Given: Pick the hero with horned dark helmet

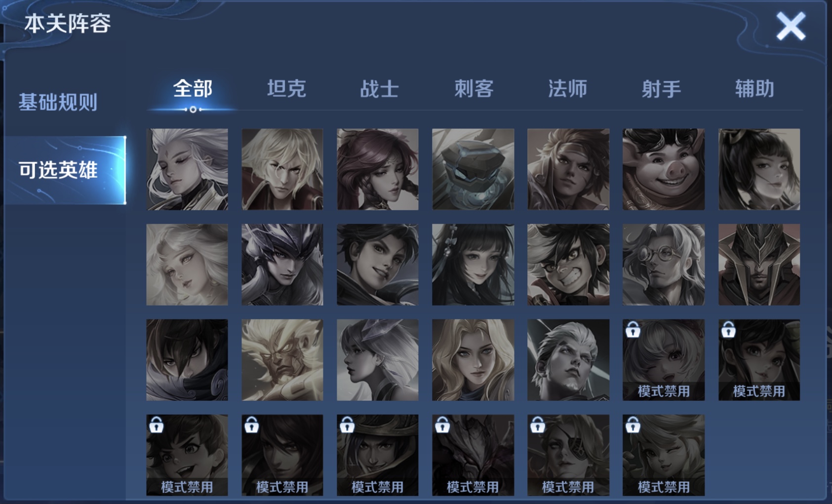Looking at the screenshot, I should point(282,265).
